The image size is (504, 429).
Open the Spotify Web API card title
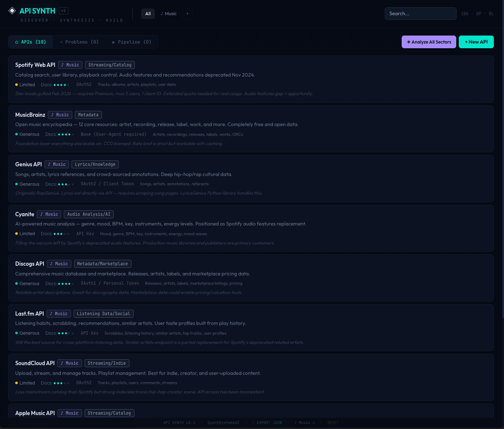[x=36, y=65]
